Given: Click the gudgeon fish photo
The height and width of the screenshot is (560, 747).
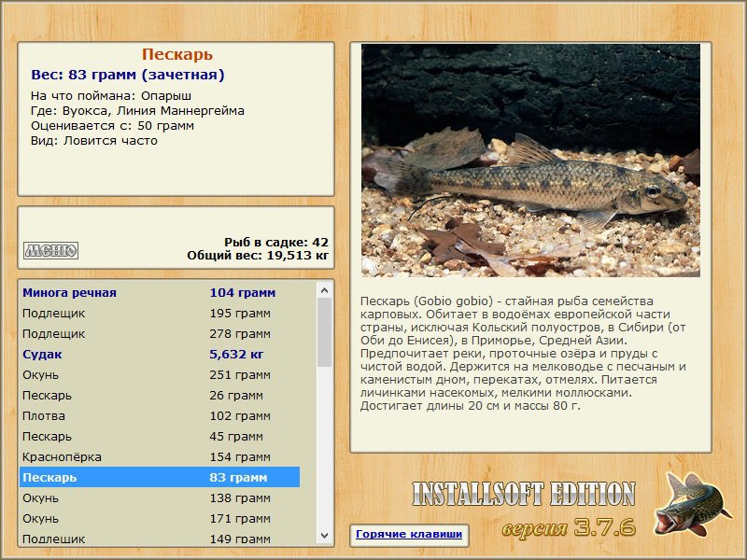Looking at the screenshot, I should 530,161.
